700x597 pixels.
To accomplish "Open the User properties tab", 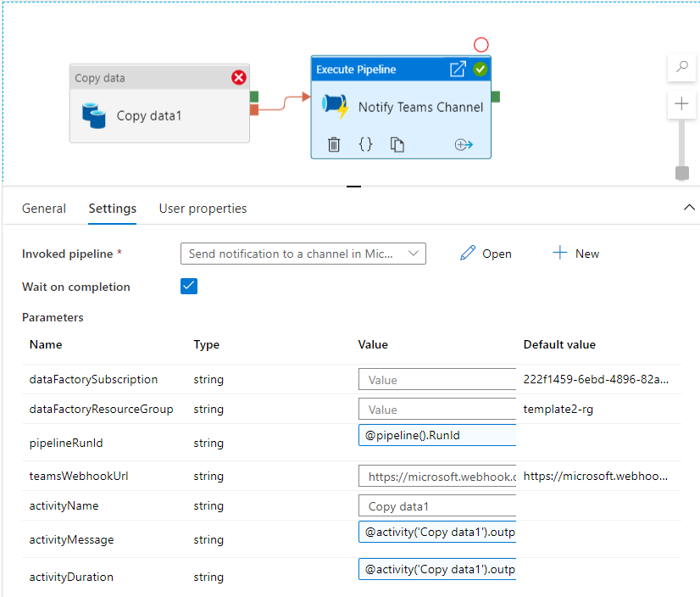I will pos(203,209).
